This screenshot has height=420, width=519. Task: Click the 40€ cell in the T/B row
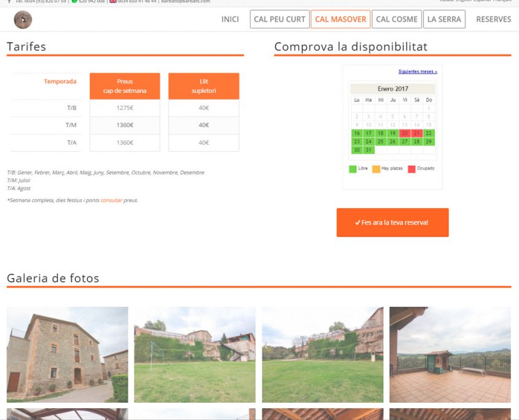pyautogui.click(x=204, y=108)
